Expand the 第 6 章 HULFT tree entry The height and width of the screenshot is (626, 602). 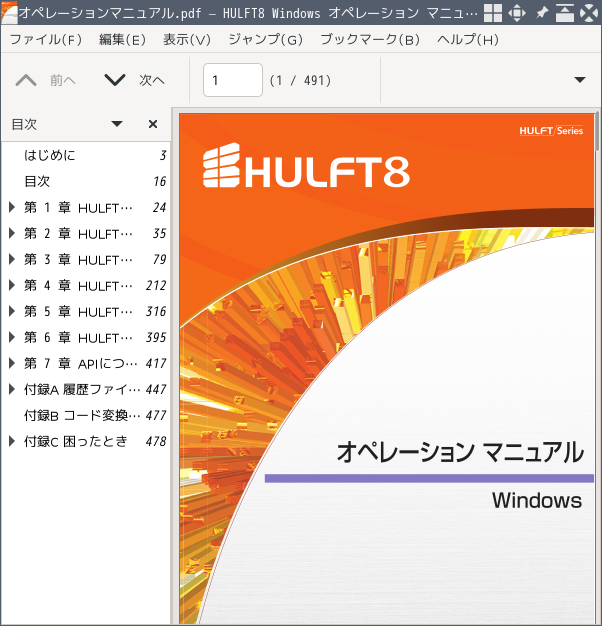(x=12, y=337)
